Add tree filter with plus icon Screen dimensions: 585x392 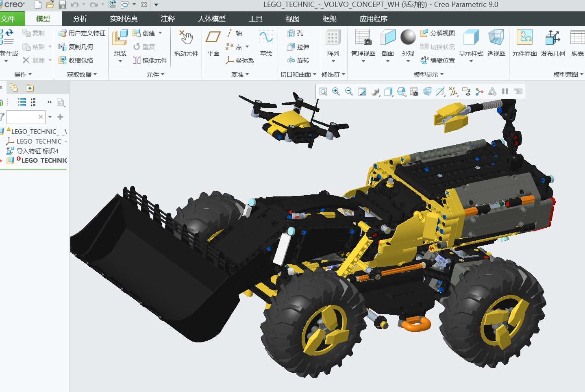(x=60, y=117)
